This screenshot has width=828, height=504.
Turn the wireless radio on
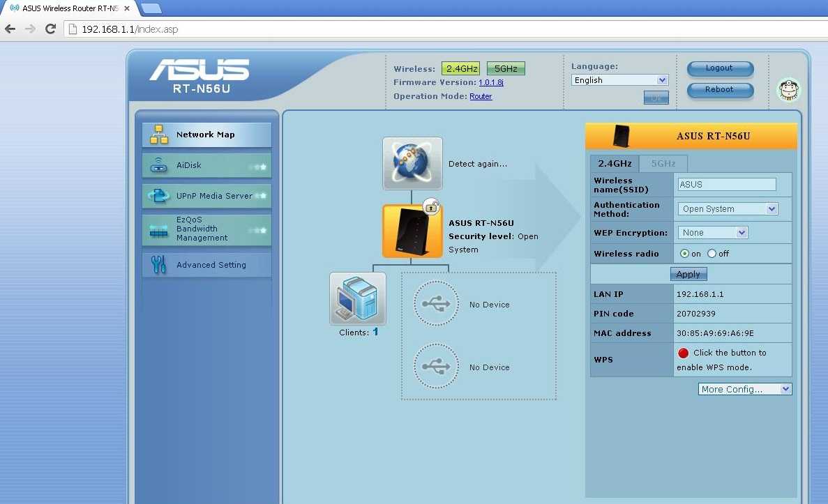684,254
